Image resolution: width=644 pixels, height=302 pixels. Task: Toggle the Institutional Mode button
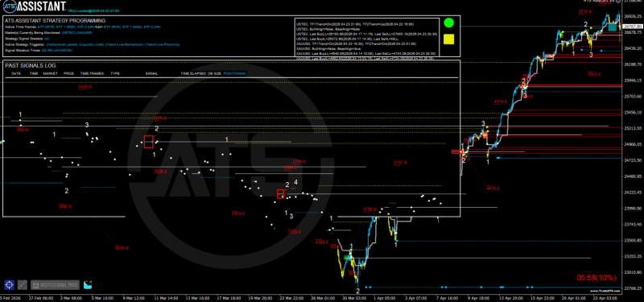(x=55, y=284)
